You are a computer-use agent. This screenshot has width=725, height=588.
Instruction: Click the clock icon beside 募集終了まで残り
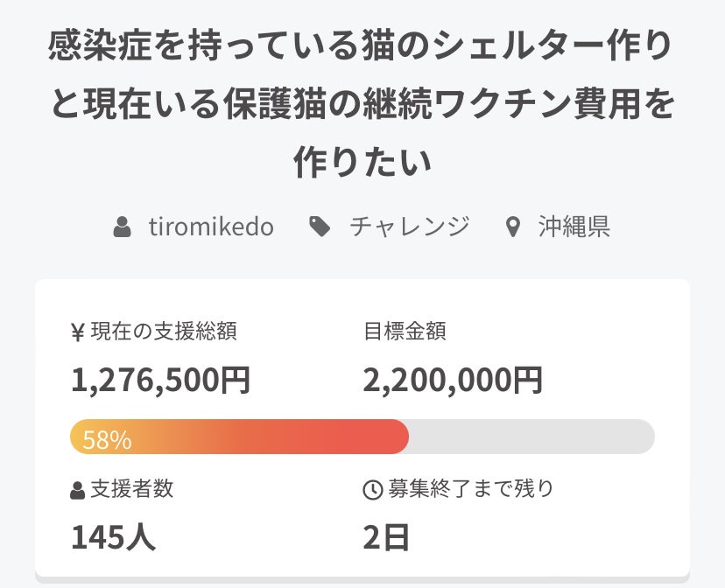click(372, 490)
